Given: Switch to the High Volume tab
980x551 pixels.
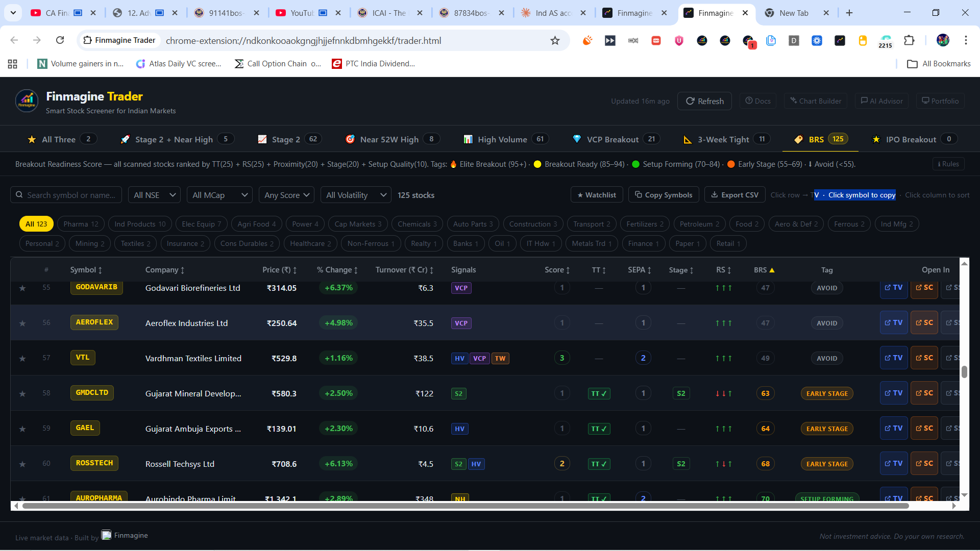Looking at the screenshot, I should 506,139.
